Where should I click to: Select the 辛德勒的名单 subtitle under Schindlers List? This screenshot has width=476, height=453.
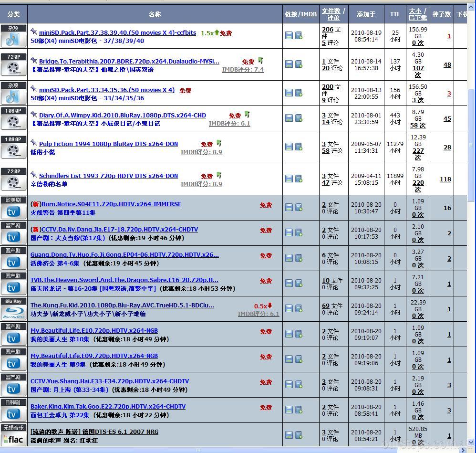point(49,184)
